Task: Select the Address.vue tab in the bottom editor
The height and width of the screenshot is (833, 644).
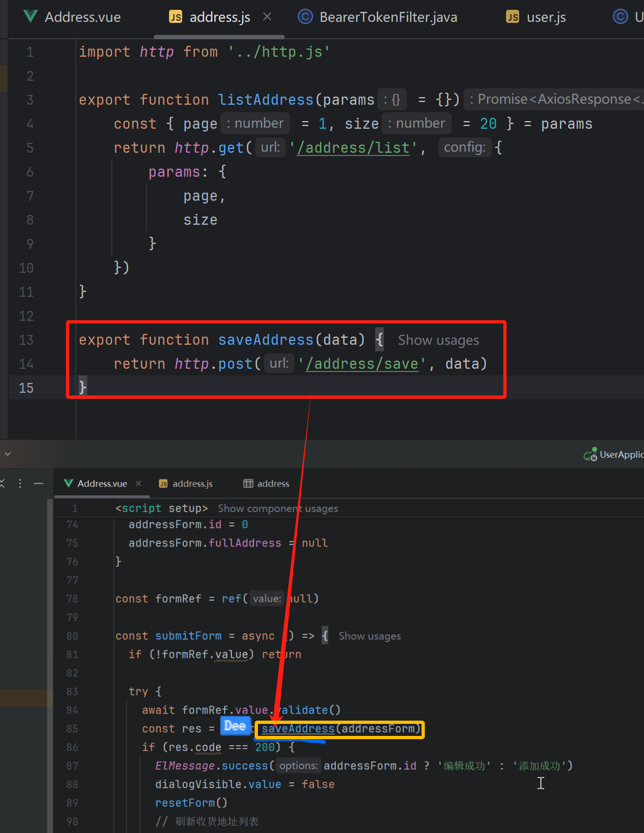Action: [95, 483]
